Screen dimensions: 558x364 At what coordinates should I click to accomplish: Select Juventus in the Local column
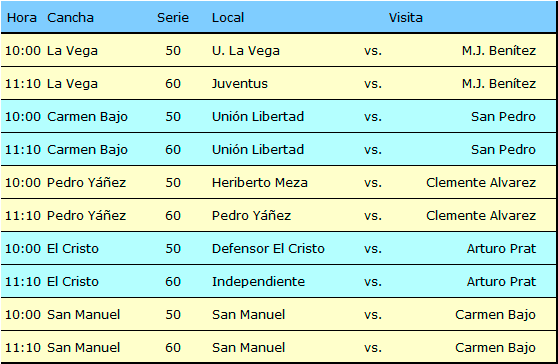tap(239, 84)
